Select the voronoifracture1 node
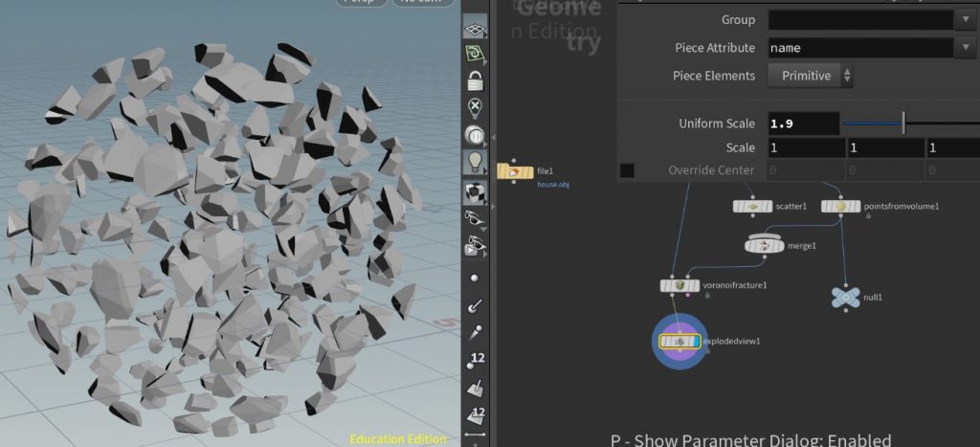980x447 pixels. pyautogui.click(x=680, y=285)
